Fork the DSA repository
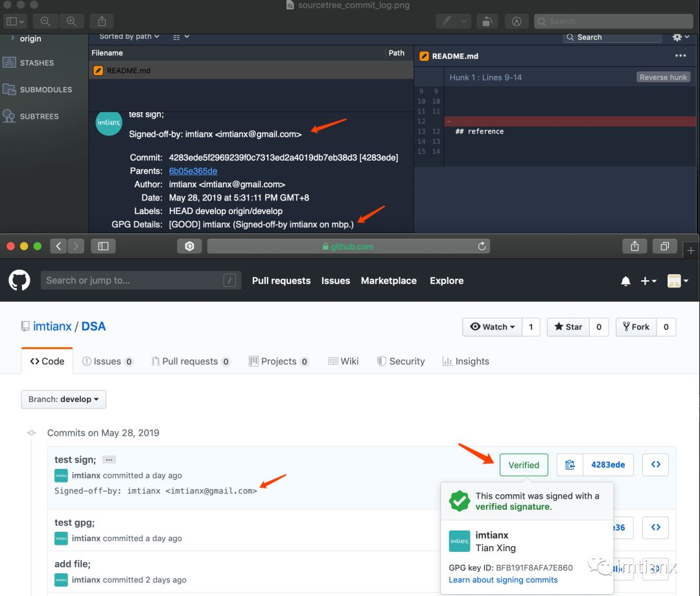The image size is (700, 596). point(636,327)
